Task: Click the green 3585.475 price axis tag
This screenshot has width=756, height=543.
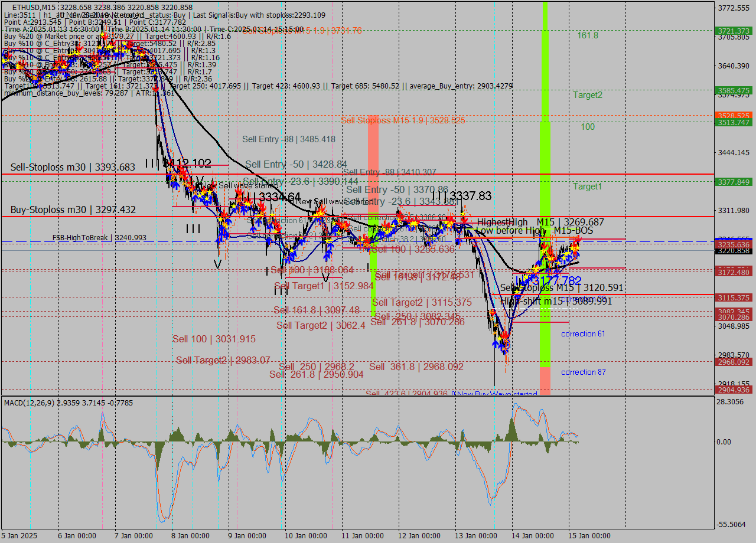Action: point(733,90)
